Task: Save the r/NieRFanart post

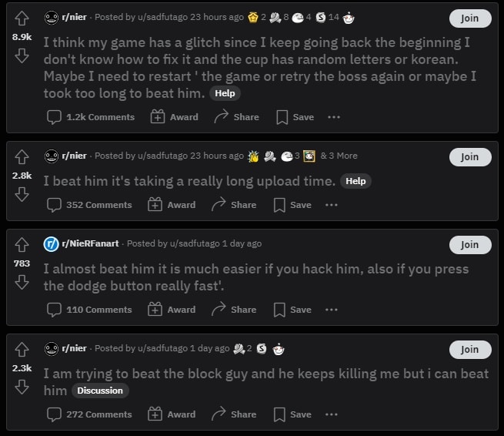Action: 294,310
